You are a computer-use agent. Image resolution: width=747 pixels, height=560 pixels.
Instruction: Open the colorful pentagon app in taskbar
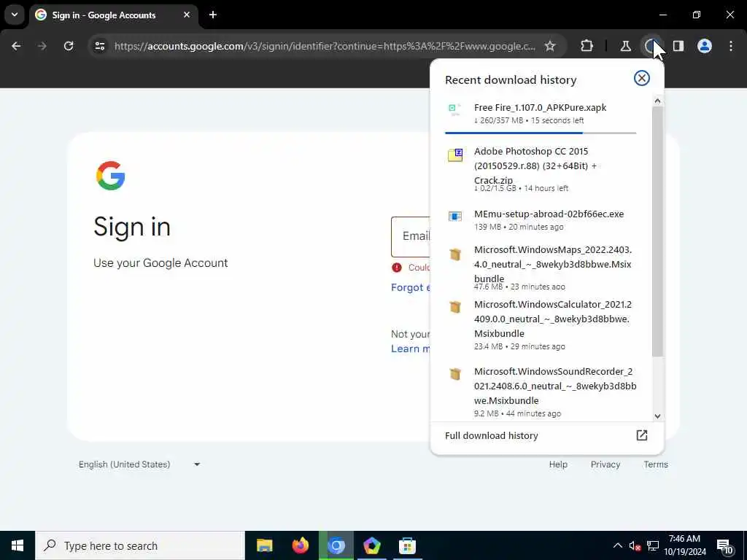click(371, 545)
